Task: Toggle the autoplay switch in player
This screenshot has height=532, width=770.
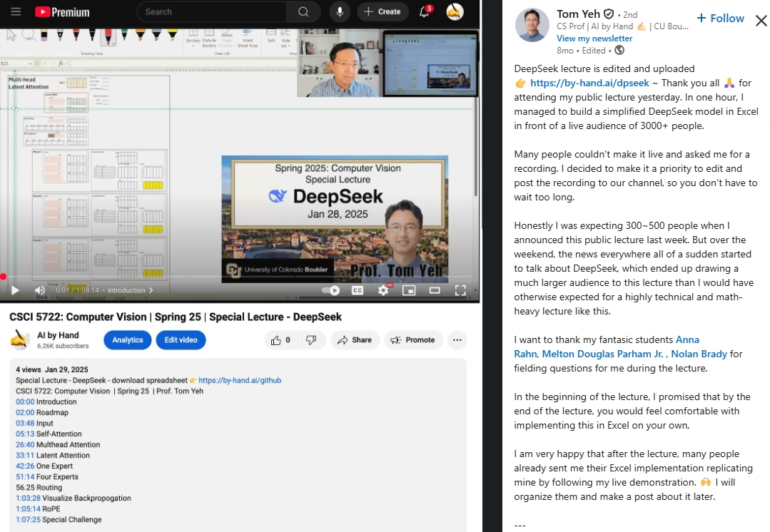Action: coord(330,290)
